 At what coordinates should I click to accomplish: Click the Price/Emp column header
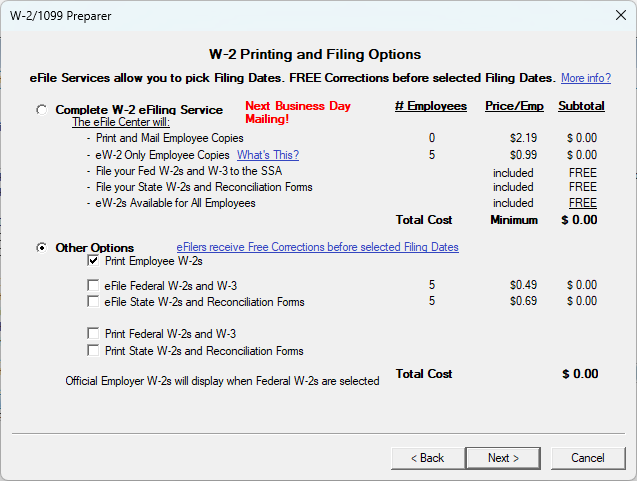coord(512,106)
